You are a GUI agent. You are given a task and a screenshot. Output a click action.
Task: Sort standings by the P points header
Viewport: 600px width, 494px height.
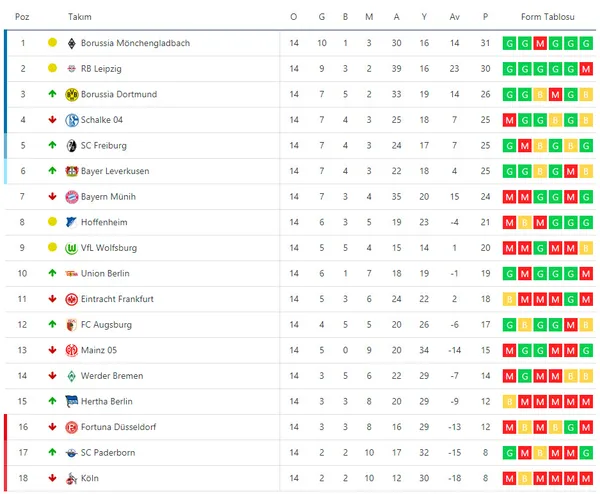(485, 17)
